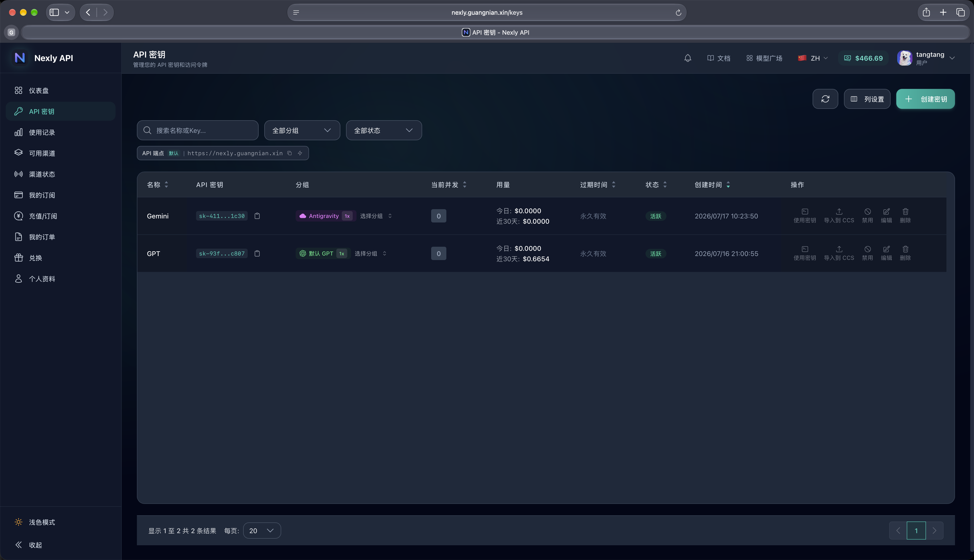Click page number 1 in pagination
The width and height of the screenshot is (974, 560).
point(916,530)
